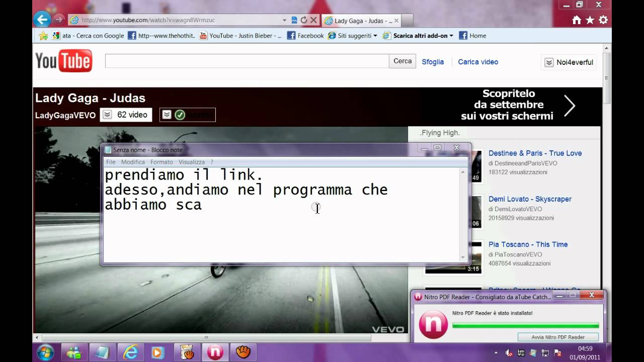Open 'YouTube - Justin Bieber' bookmark

tap(240, 36)
